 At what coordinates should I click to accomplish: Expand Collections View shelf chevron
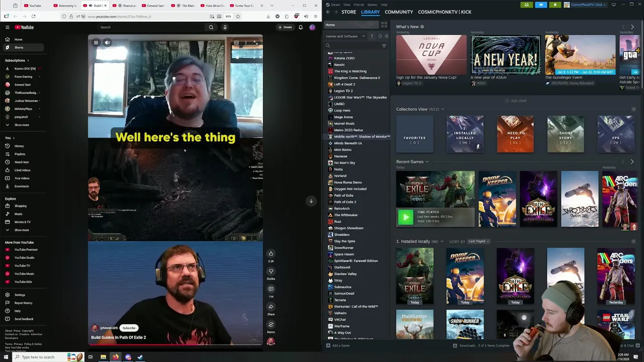442,109
